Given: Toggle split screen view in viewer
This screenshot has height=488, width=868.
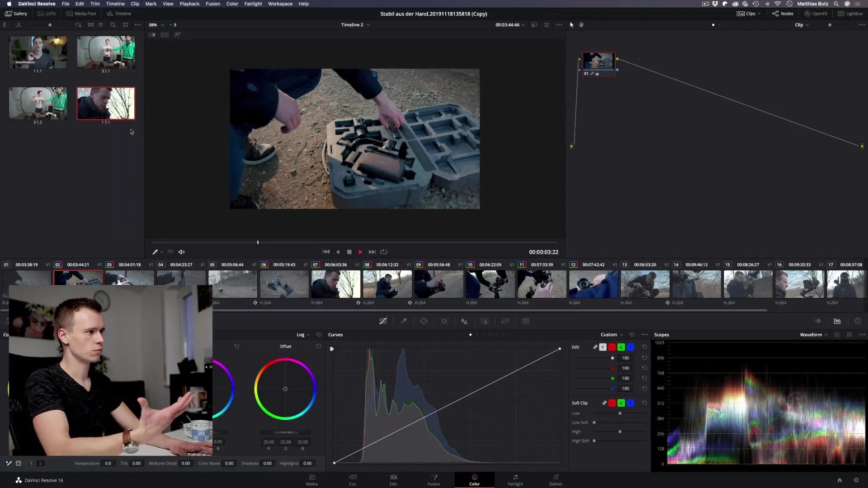Looking at the screenshot, I should (x=165, y=35).
